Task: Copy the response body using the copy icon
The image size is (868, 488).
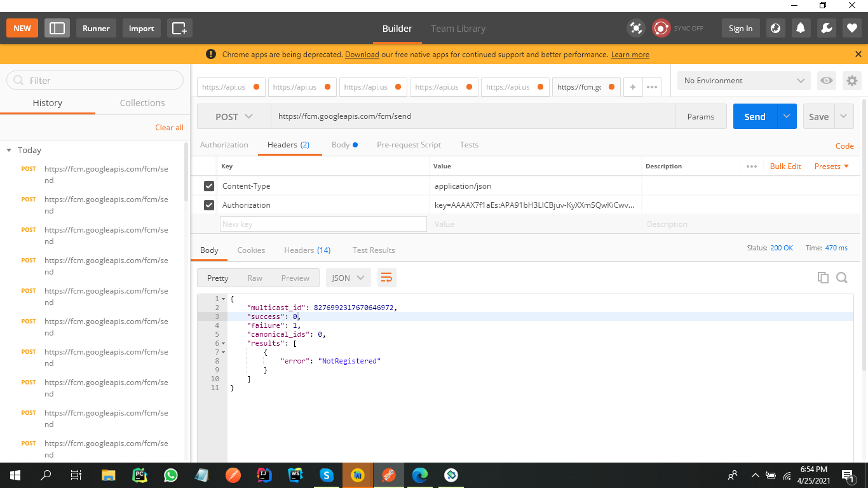Action: click(x=823, y=278)
